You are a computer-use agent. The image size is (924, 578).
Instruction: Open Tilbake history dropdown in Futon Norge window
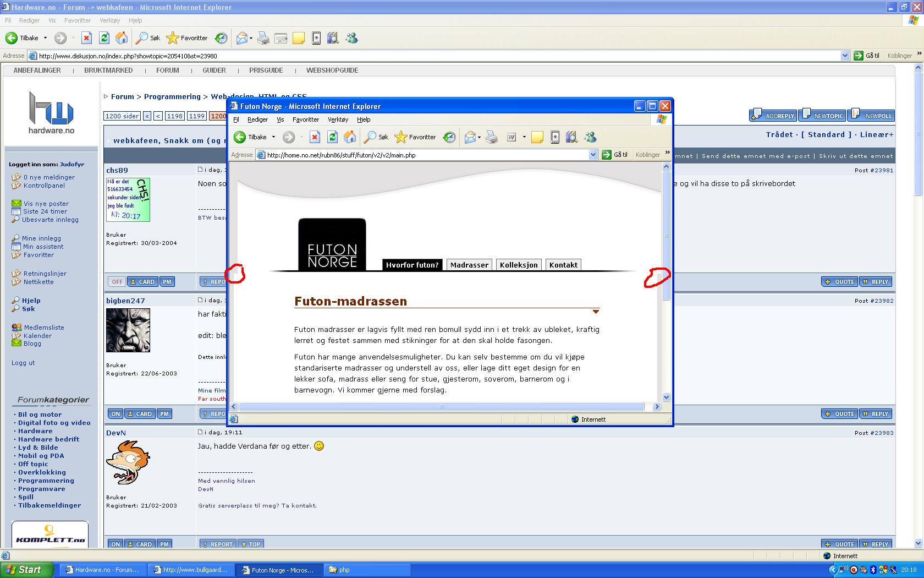coord(273,137)
